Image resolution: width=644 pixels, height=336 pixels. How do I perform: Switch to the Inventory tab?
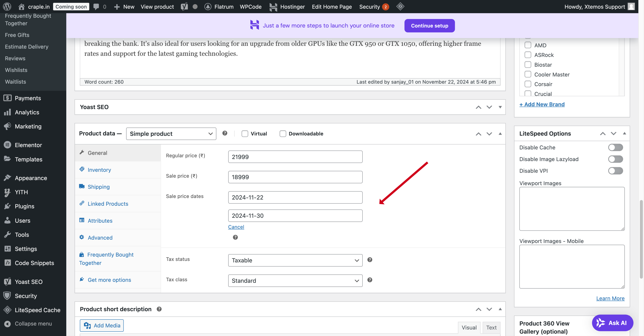(x=118, y=170)
